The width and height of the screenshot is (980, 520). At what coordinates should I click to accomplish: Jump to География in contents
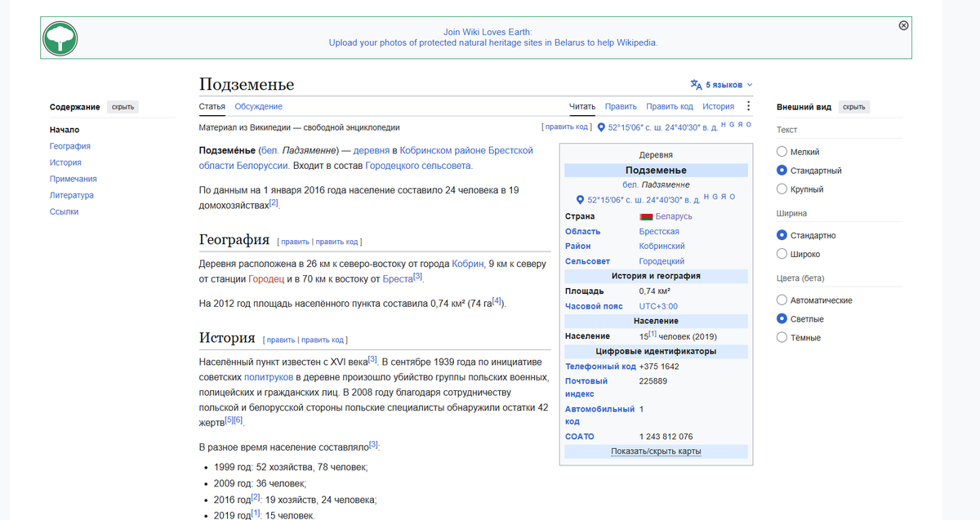tap(70, 146)
